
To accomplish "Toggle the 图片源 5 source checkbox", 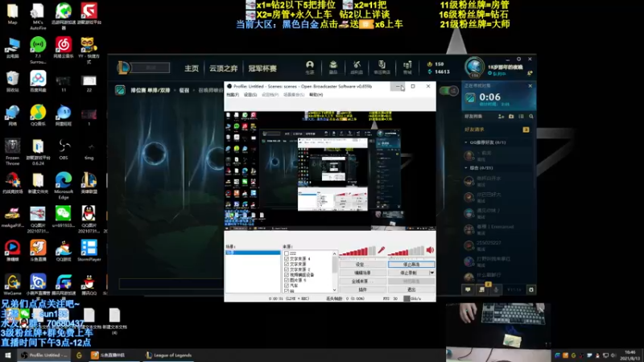I will pyautogui.click(x=287, y=280).
